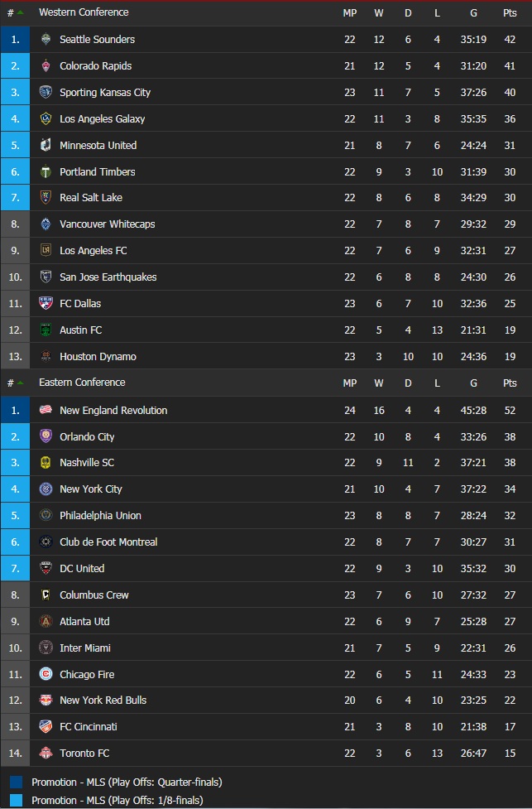Click the Toronto FC team logo
The image size is (532, 809).
tap(46, 754)
